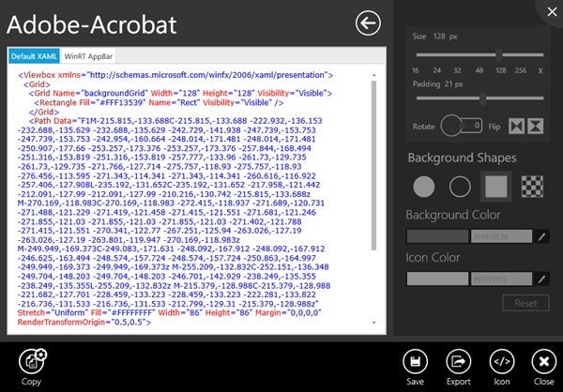Save the icon using the Save button
Screen dimensions: 563x392
415,361
